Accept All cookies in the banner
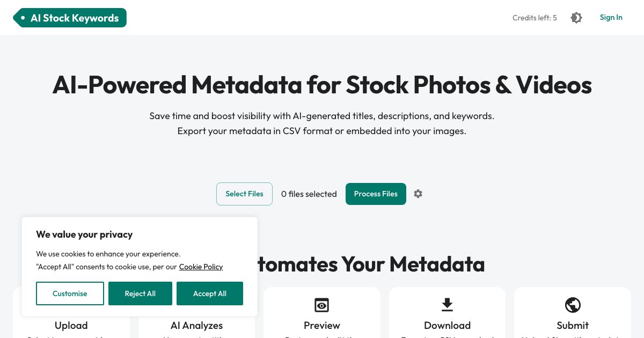644x338 pixels. (x=210, y=293)
